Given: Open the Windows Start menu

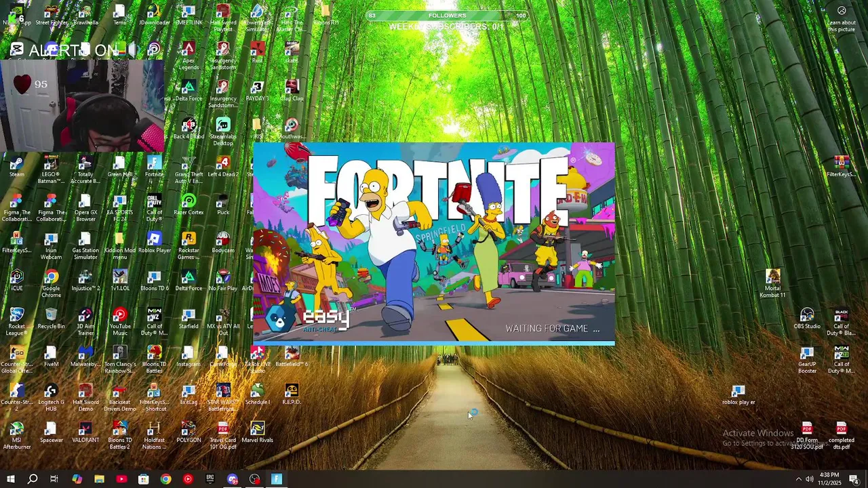Looking at the screenshot, I should (11, 479).
